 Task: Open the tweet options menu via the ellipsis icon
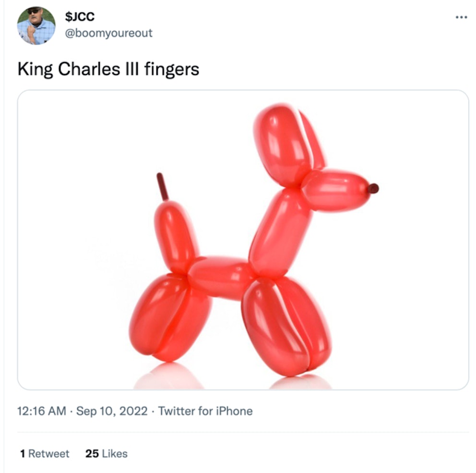(x=462, y=17)
